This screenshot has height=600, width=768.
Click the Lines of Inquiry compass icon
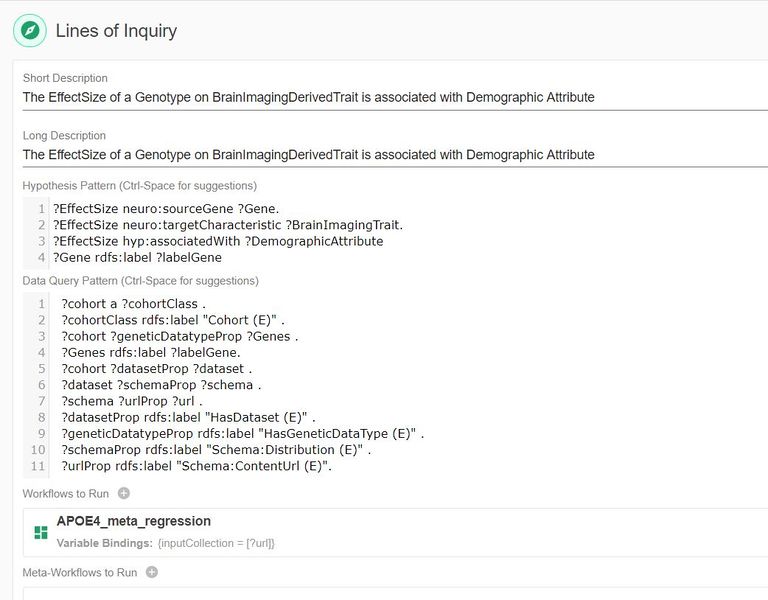click(x=30, y=31)
